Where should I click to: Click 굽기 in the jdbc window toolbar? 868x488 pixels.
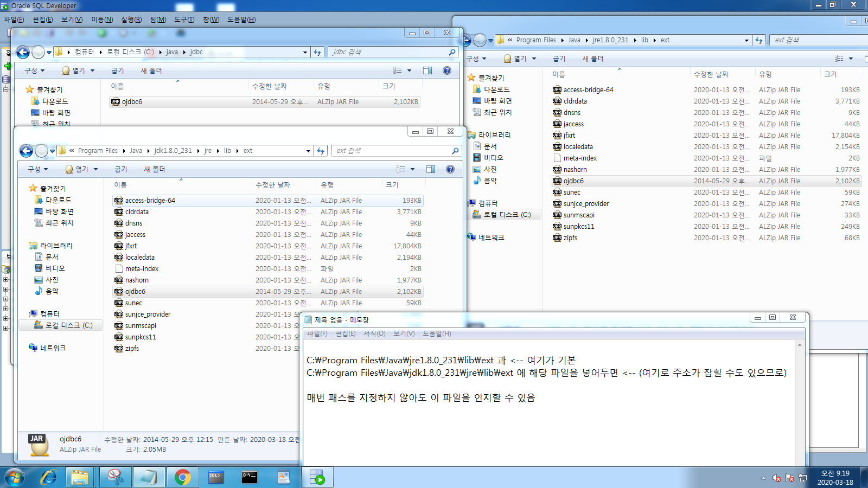click(118, 70)
